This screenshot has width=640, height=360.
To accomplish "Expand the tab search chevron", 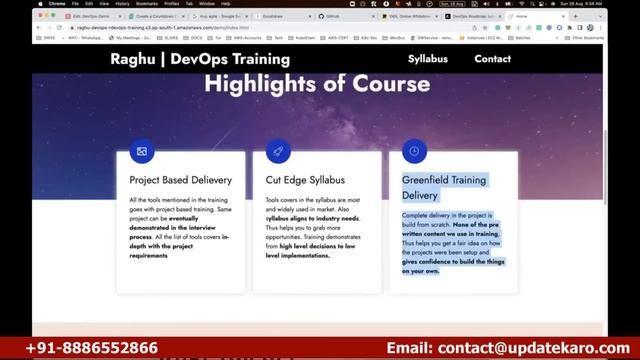I will click(600, 16).
